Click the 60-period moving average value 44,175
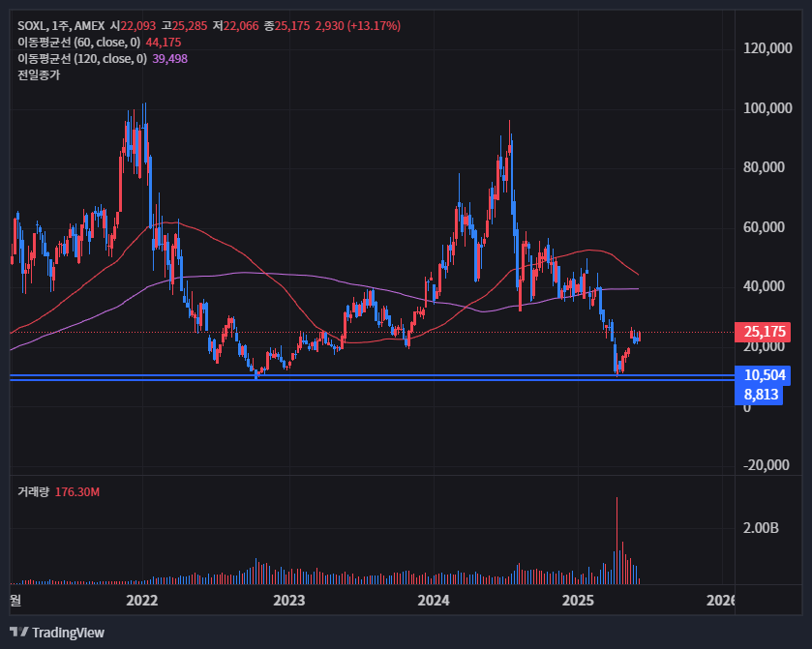 pyautogui.click(x=164, y=43)
